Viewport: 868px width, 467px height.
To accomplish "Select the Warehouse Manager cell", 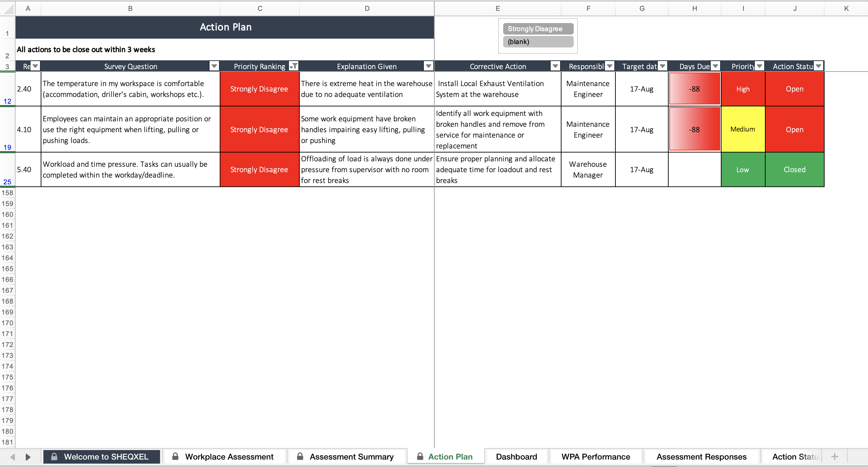I will (x=588, y=170).
